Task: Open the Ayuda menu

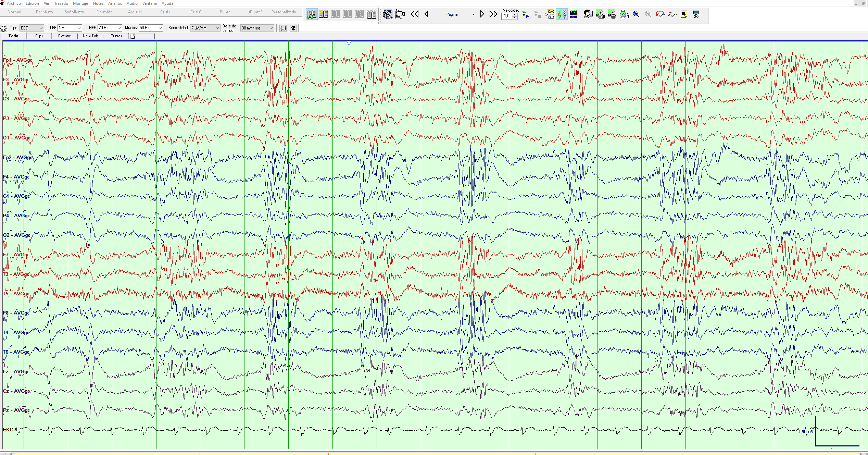Action: click(x=167, y=3)
